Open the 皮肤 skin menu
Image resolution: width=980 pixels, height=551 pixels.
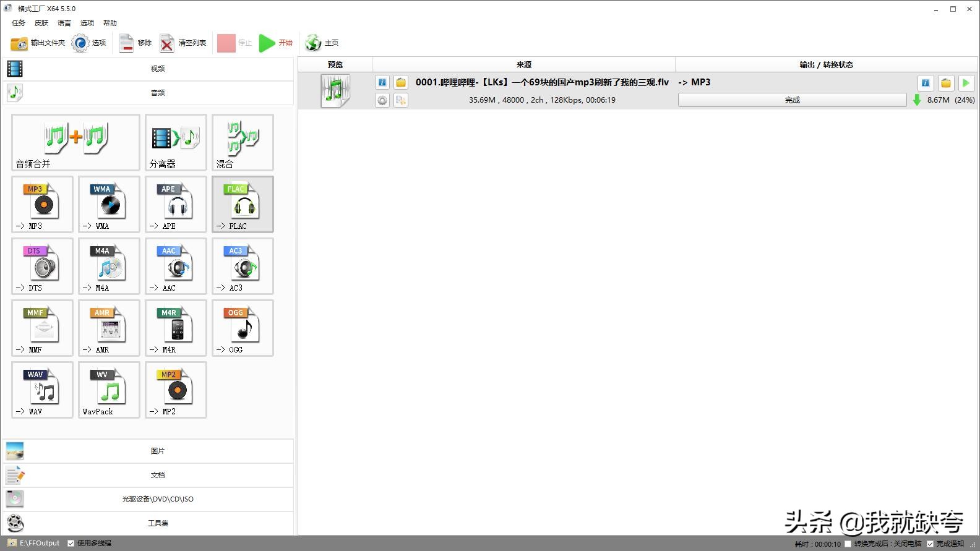41,23
